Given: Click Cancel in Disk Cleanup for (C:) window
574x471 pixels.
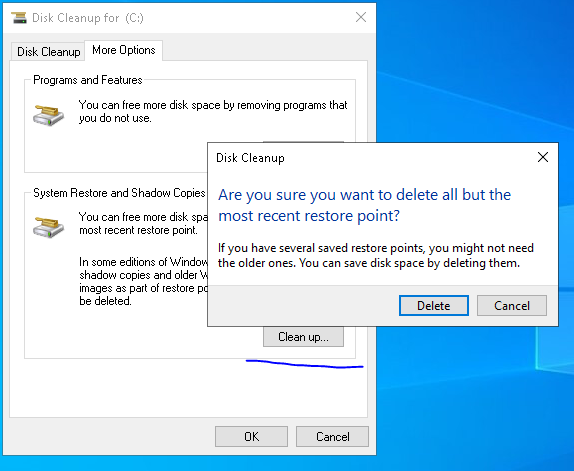Looking at the screenshot, I should (x=332, y=436).
